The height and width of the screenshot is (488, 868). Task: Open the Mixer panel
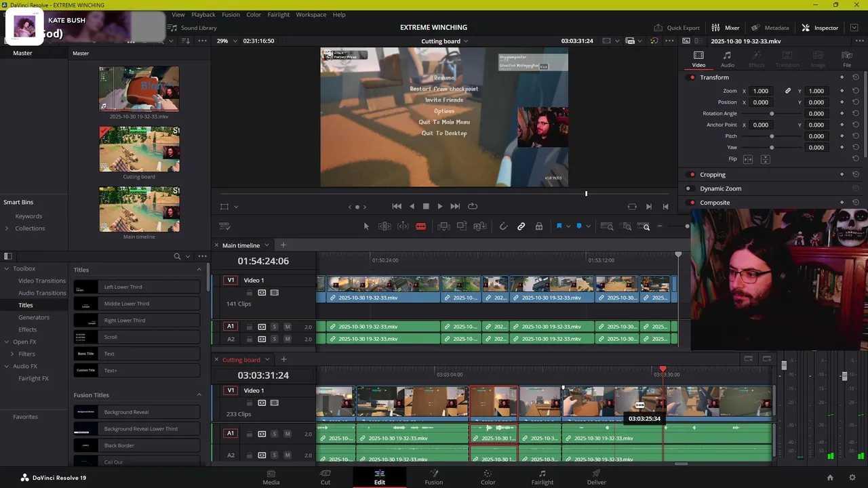725,28
